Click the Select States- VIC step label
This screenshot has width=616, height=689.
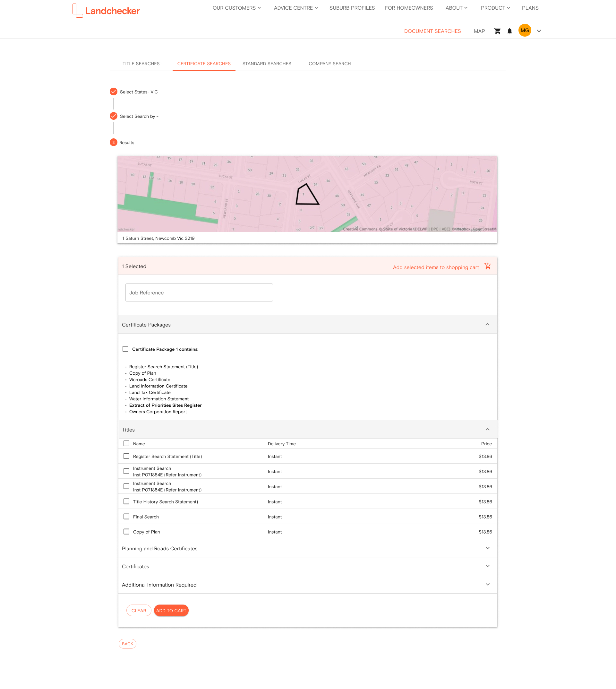(139, 92)
